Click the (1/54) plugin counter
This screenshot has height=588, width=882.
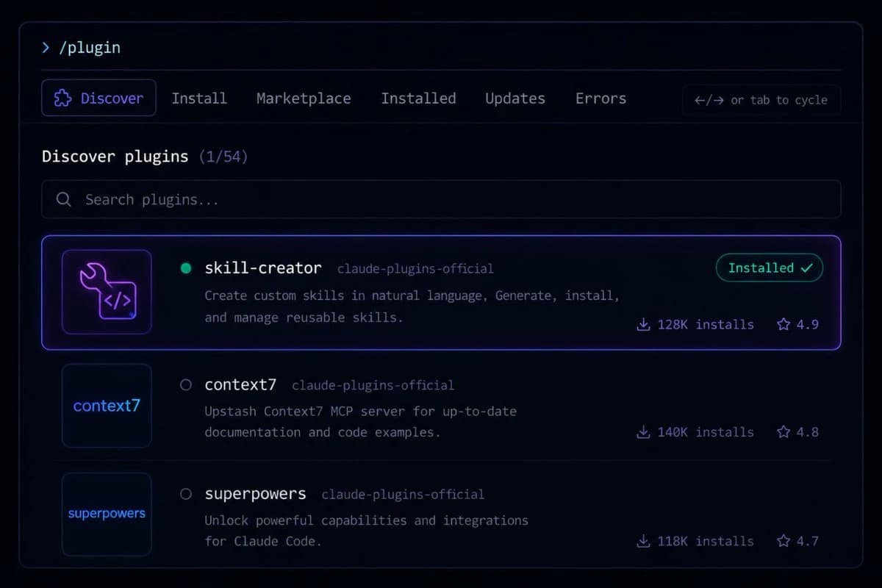(x=223, y=157)
